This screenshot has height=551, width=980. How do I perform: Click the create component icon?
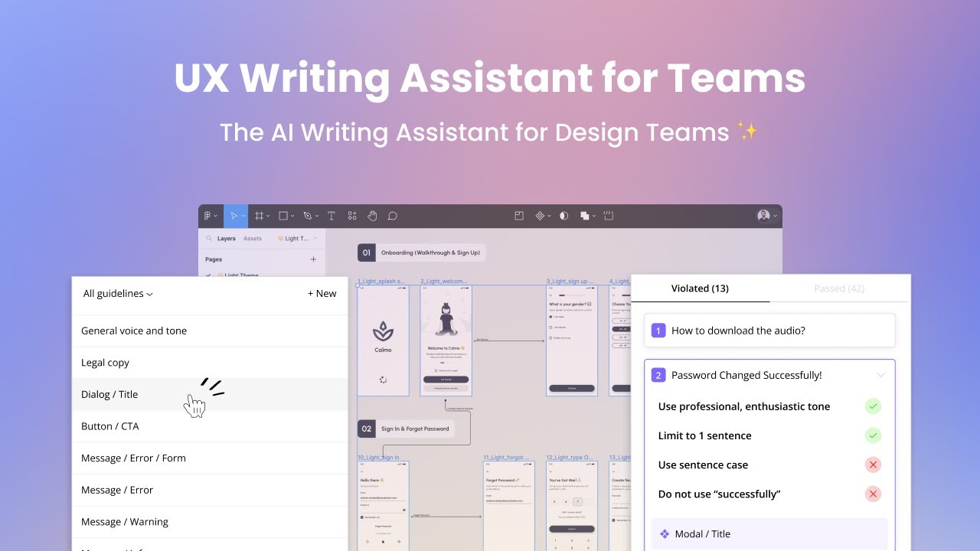[x=540, y=216]
